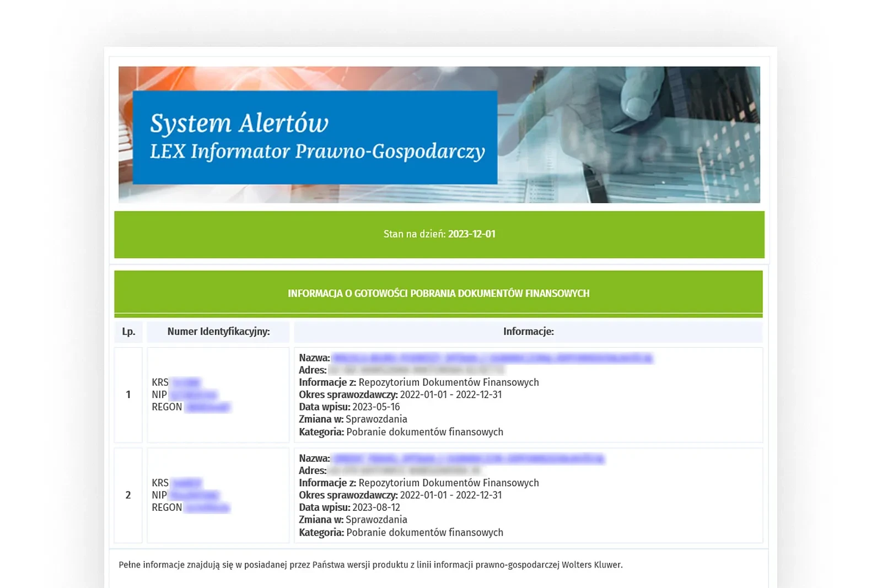Image resolution: width=882 pixels, height=588 pixels.
Task: Click NIP label in row 2
Action: (159, 495)
